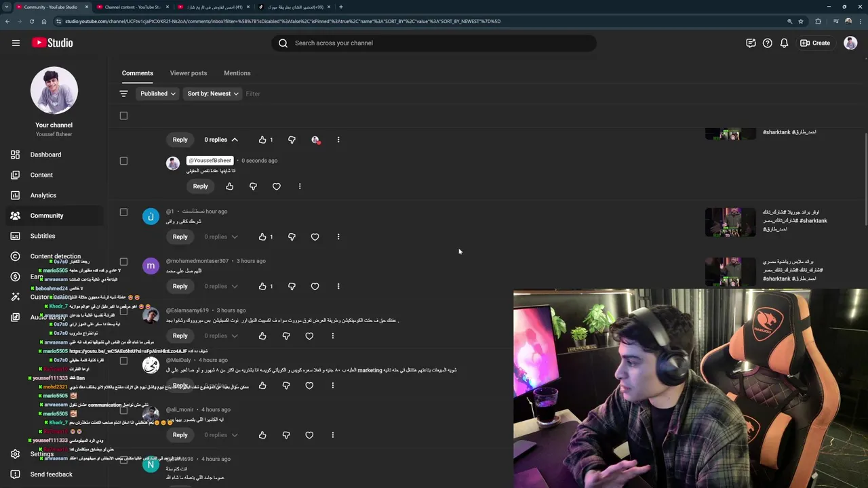Click the Subtitles sidebar icon

point(15,236)
